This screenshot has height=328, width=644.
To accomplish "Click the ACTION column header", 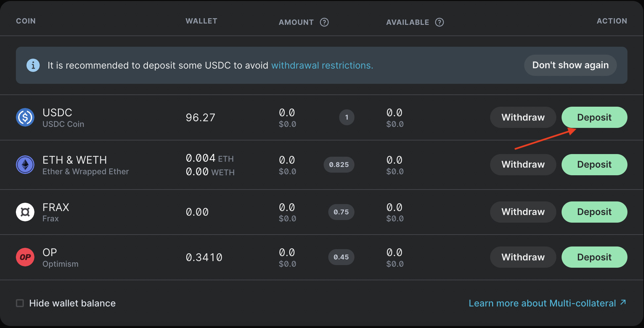I will coord(612,21).
